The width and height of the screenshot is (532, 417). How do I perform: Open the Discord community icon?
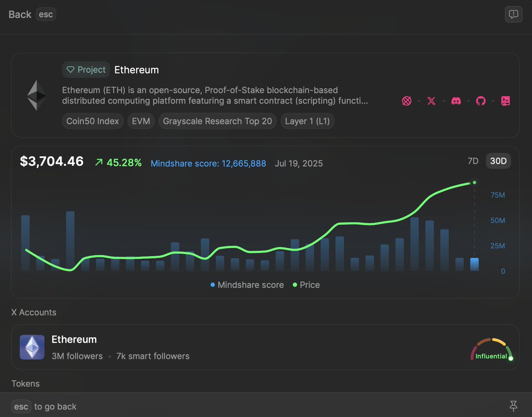click(456, 101)
